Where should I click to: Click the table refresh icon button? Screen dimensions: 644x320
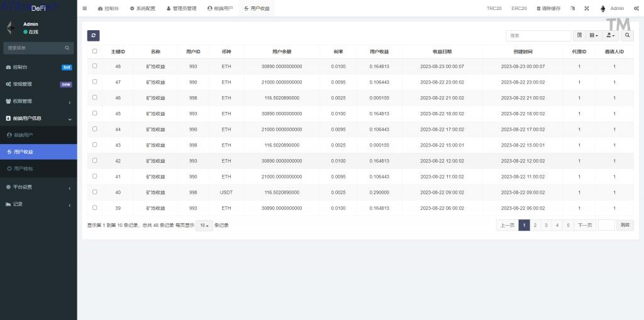(x=93, y=36)
